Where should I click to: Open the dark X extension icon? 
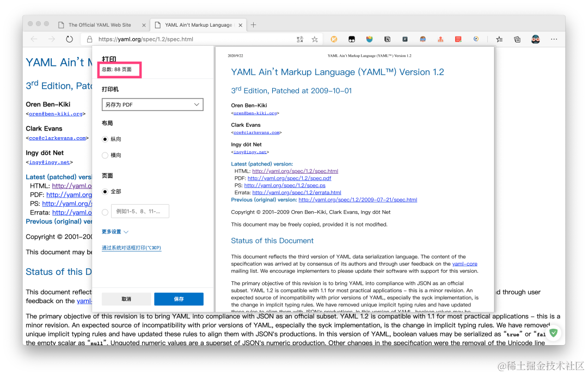click(x=405, y=39)
